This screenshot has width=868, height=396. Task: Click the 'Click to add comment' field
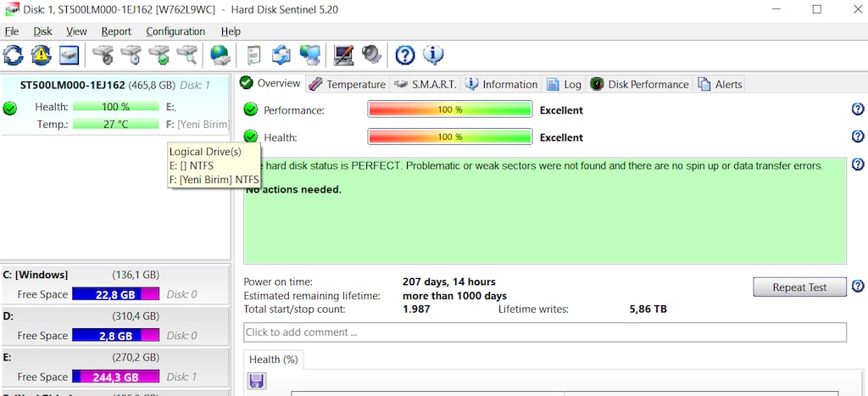pyautogui.click(x=545, y=332)
